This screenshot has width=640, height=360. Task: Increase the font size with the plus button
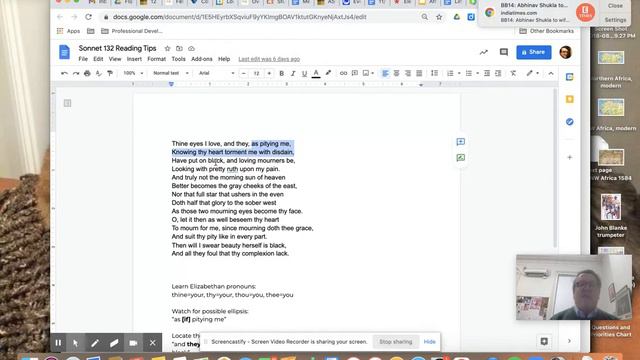pos(269,73)
